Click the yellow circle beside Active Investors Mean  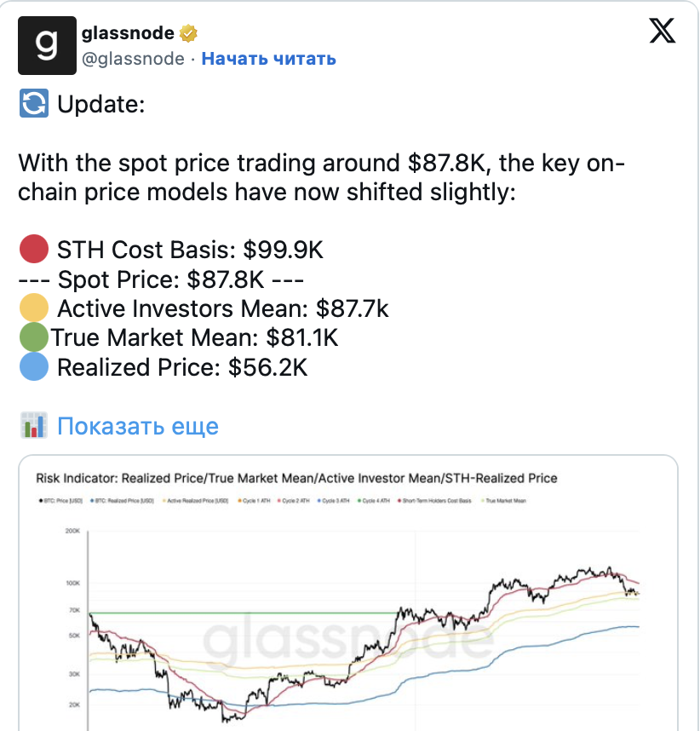tap(34, 307)
